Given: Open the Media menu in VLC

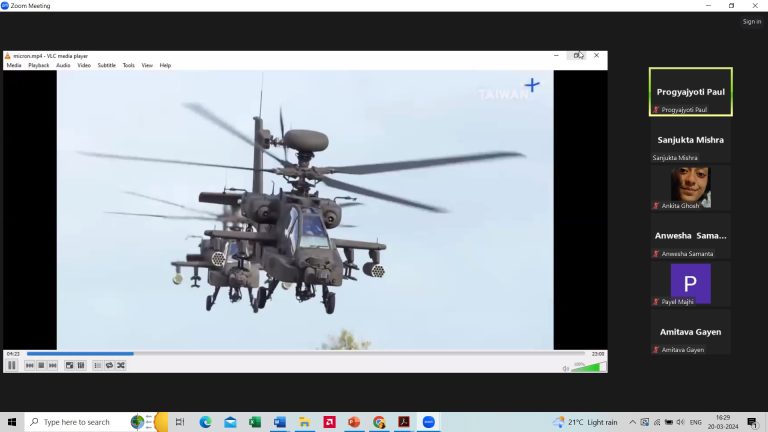Looking at the screenshot, I should point(14,65).
